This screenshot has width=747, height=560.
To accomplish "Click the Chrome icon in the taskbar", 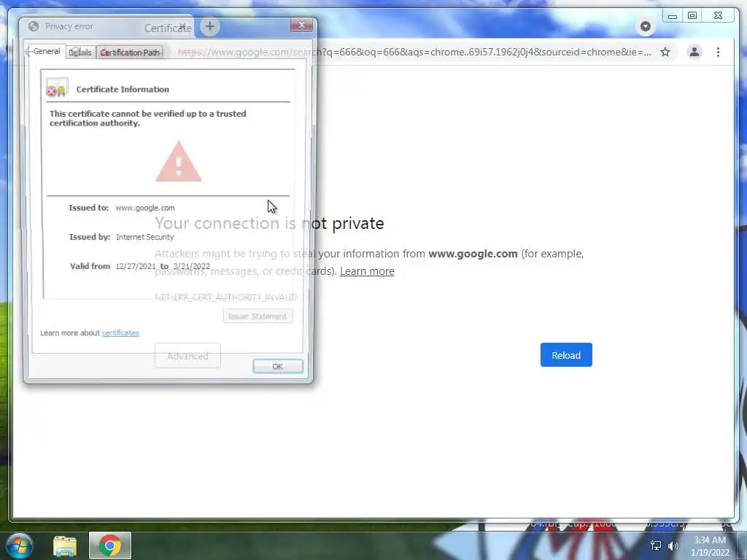I will 110,545.
